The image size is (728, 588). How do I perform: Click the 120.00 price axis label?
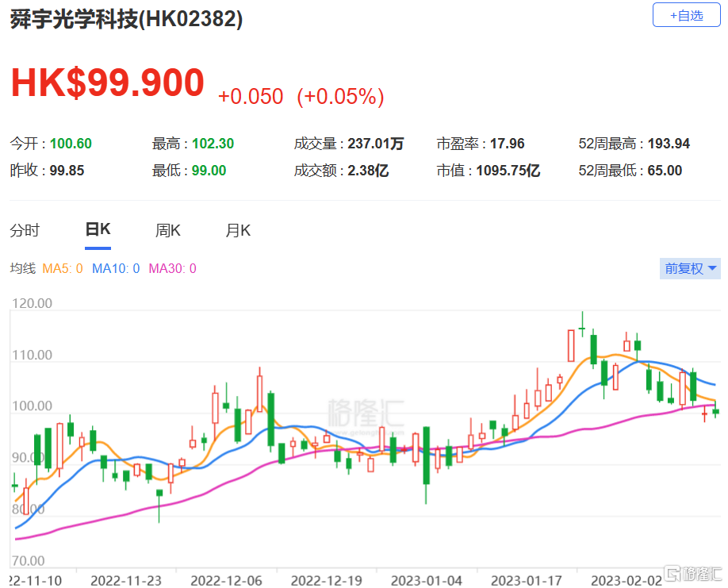pos(32,303)
